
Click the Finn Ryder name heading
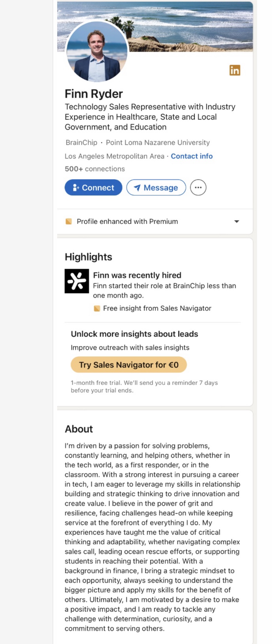tap(94, 94)
